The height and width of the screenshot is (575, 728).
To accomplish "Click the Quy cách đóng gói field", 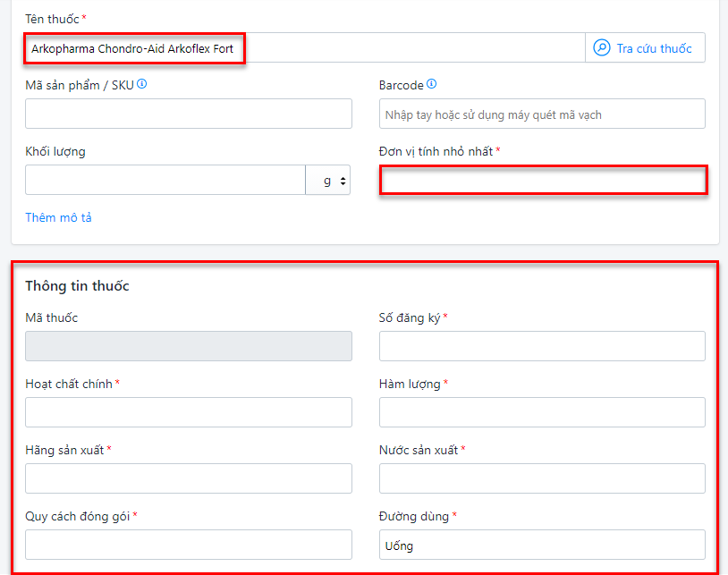I will 188,545.
